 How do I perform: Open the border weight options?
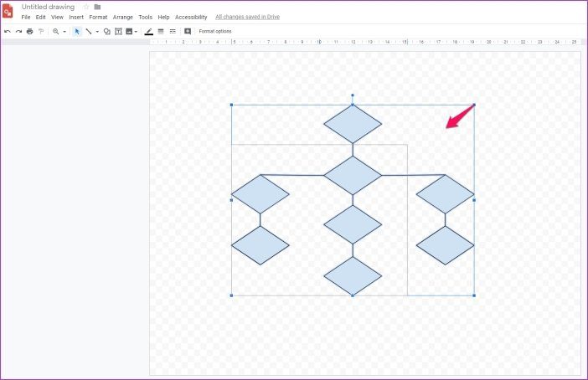[161, 32]
